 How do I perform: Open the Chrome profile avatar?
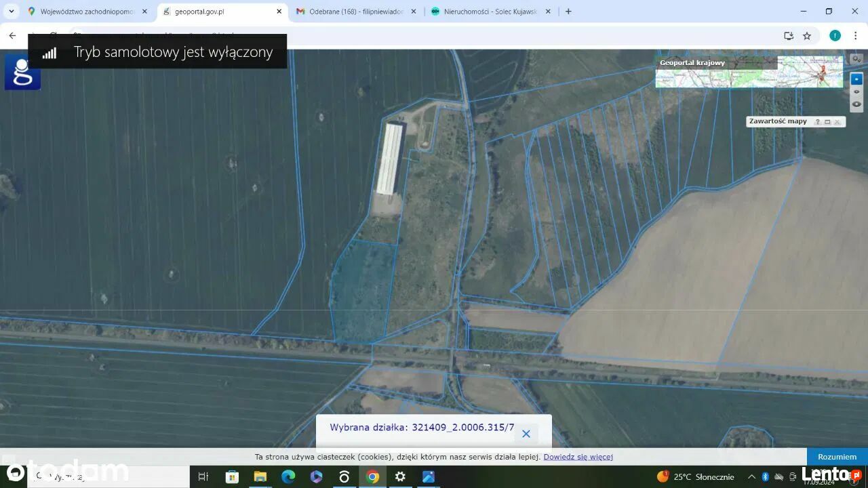point(835,36)
